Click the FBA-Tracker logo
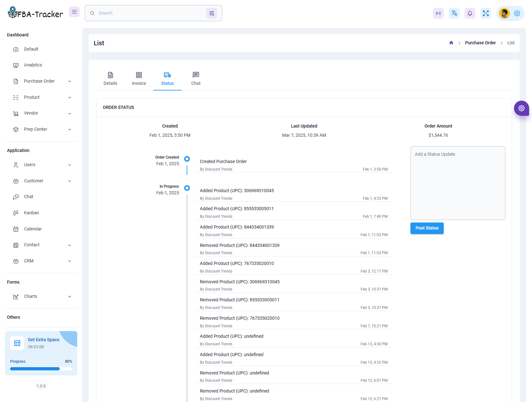Image resolution: width=532 pixels, height=402 pixels. 35,13
